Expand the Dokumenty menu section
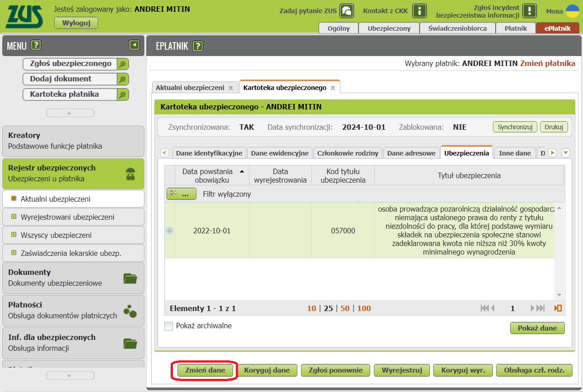 pos(73,278)
